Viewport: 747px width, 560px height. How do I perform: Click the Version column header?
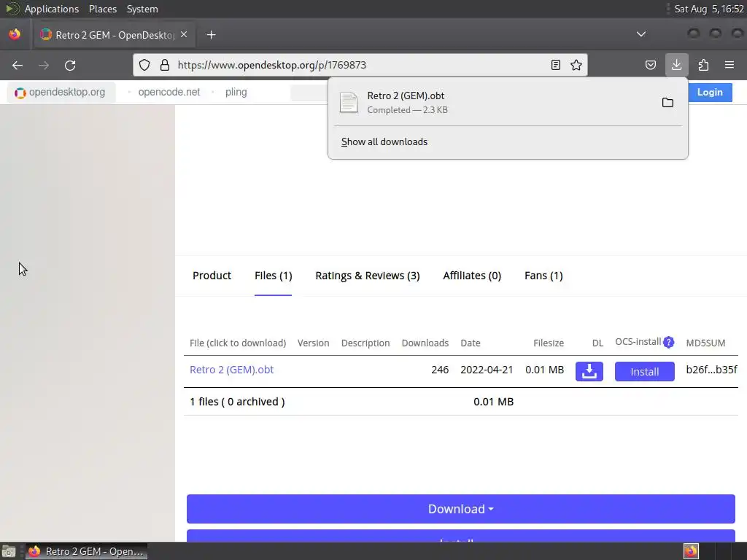[x=313, y=343]
